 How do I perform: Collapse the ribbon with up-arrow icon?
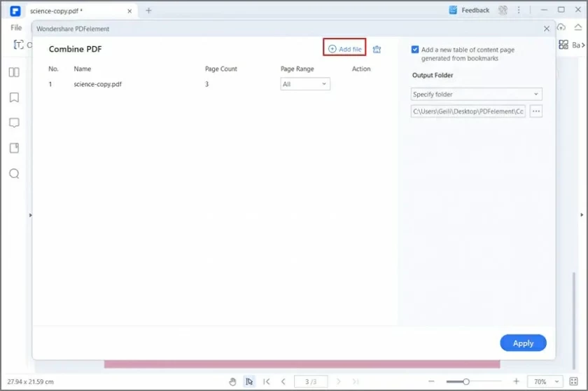tap(578, 27)
